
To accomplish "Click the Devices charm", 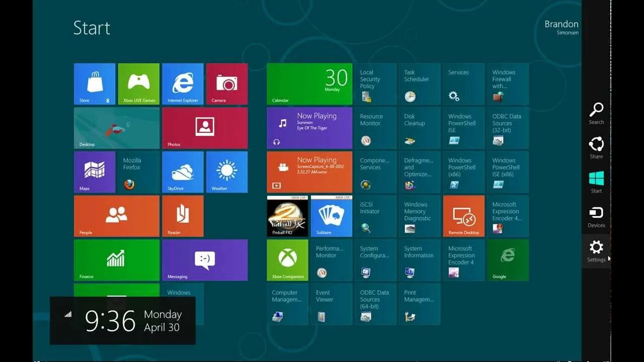I will [x=596, y=217].
